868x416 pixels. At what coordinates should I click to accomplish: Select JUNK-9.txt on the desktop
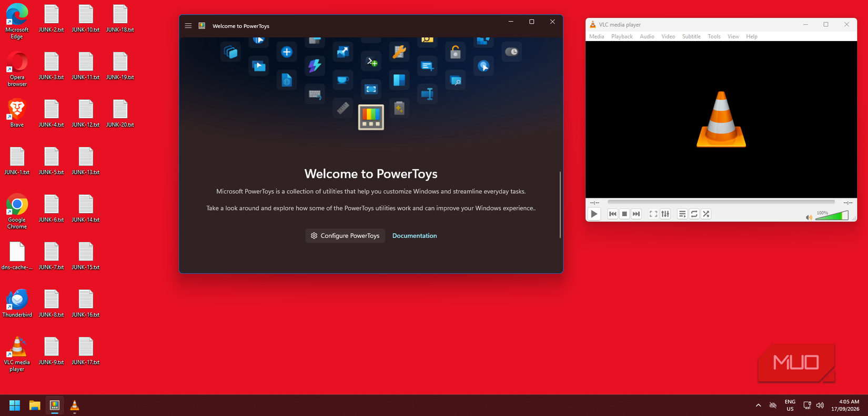51,351
